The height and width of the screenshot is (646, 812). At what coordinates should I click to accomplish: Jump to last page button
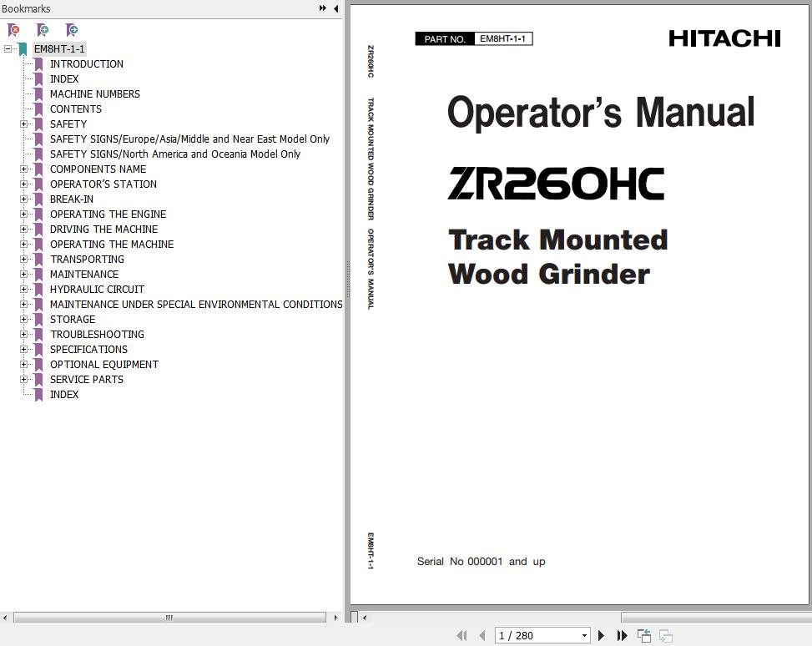pos(622,635)
